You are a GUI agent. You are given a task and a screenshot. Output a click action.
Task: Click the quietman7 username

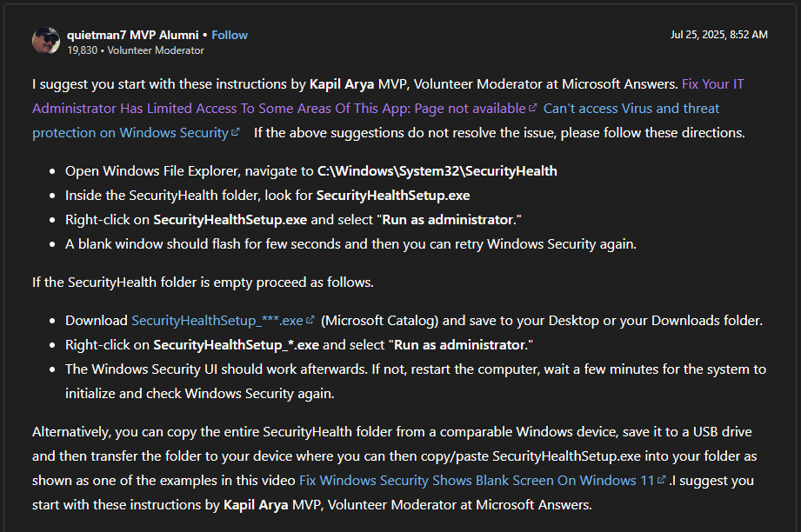coord(97,35)
